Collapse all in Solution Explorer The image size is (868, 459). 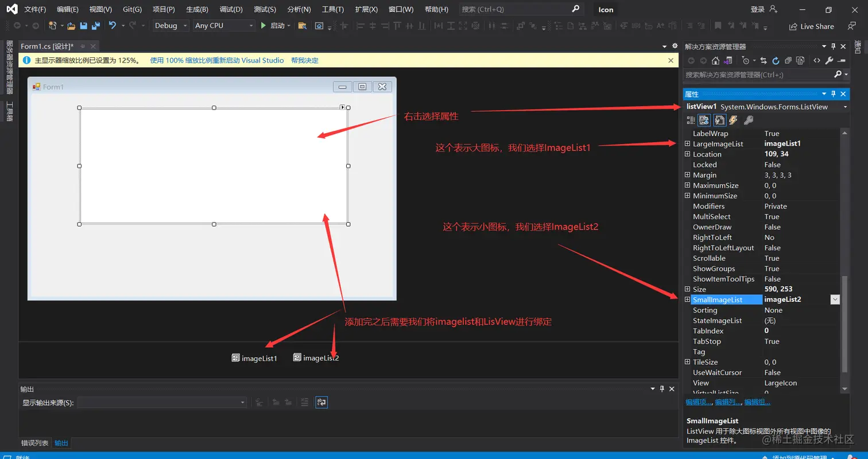coord(788,60)
